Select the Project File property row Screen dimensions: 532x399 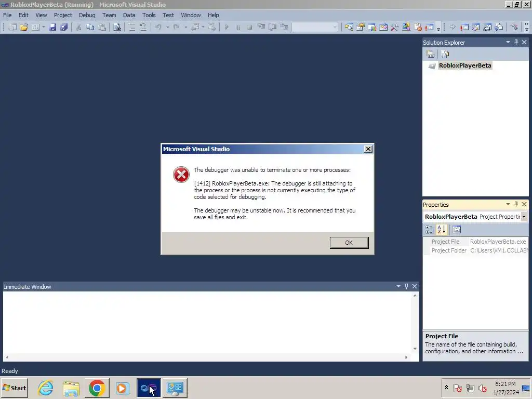(476, 242)
